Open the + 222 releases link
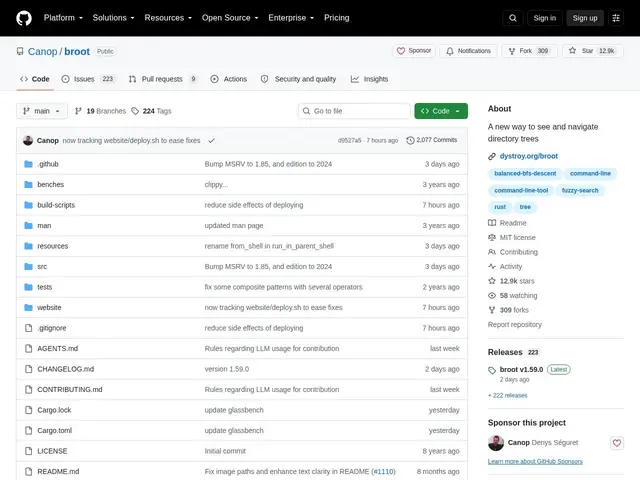The width and height of the screenshot is (640, 480). [x=507, y=395]
